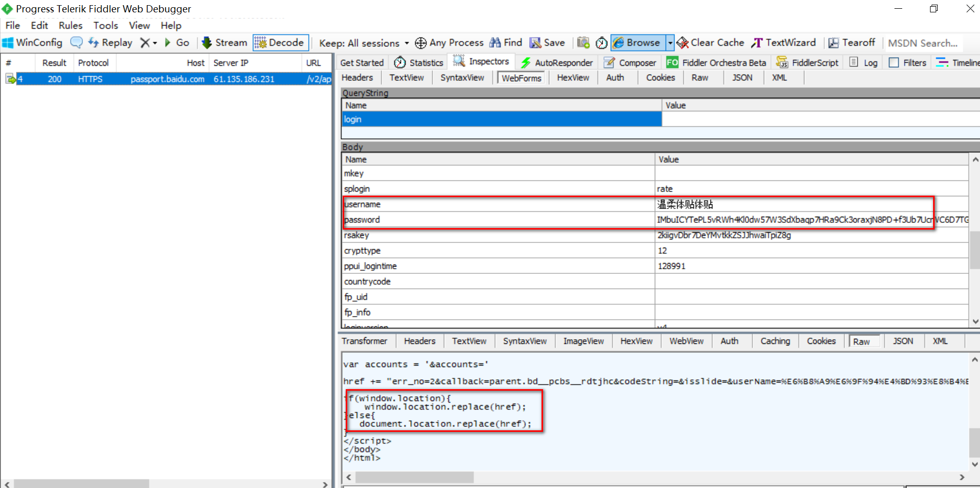
Task: Open the Tools menu
Action: click(x=106, y=25)
